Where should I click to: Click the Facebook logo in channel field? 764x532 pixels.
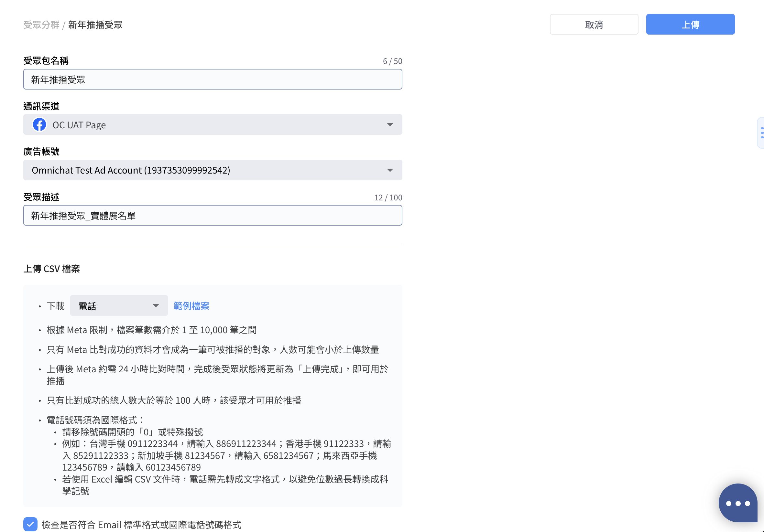click(x=39, y=125)
